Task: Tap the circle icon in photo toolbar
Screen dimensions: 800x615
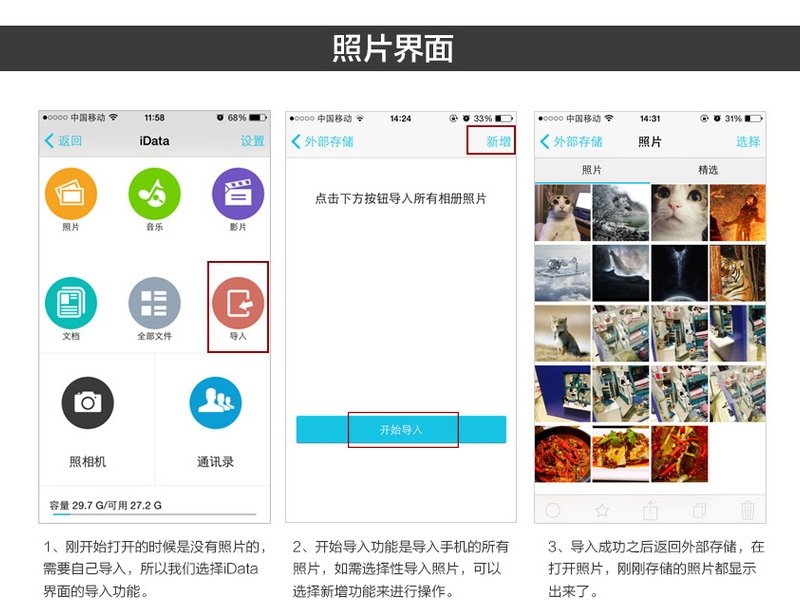Action: [x=552, y=510]
